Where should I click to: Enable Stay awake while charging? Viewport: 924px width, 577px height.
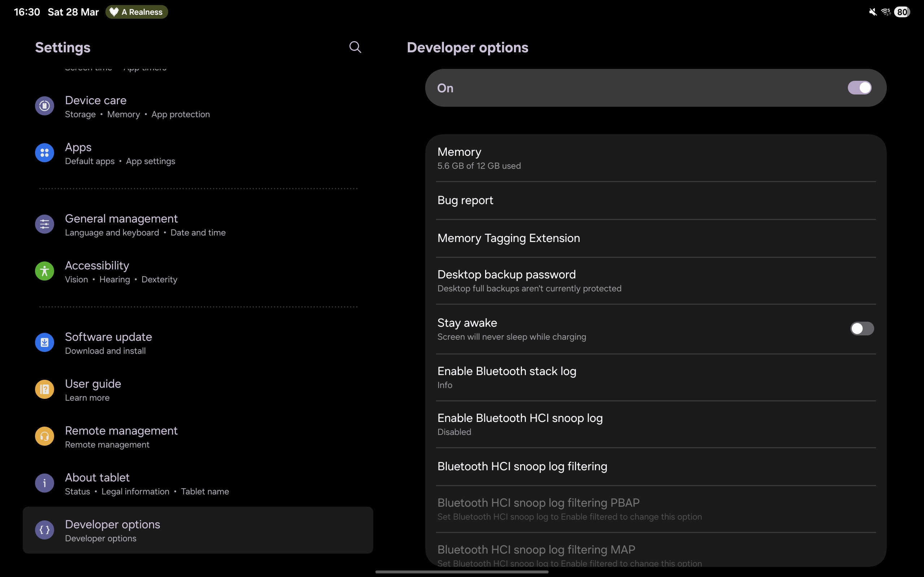(x=862, y=328)
